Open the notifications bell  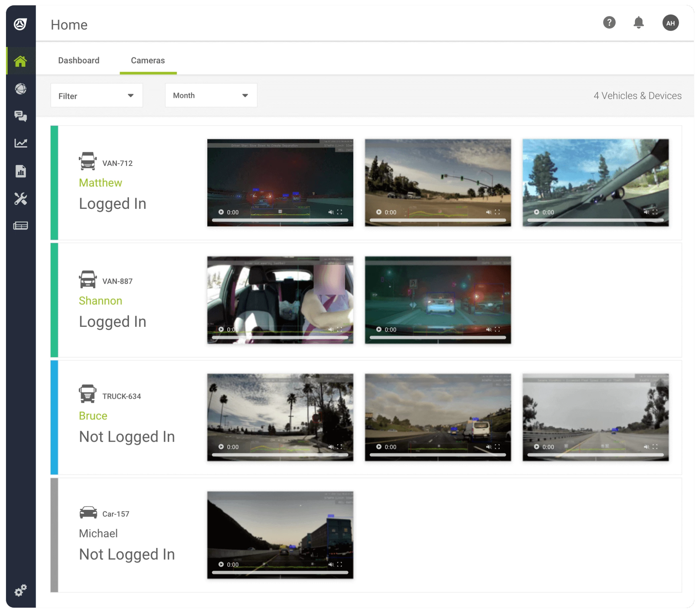click(638, 23)
